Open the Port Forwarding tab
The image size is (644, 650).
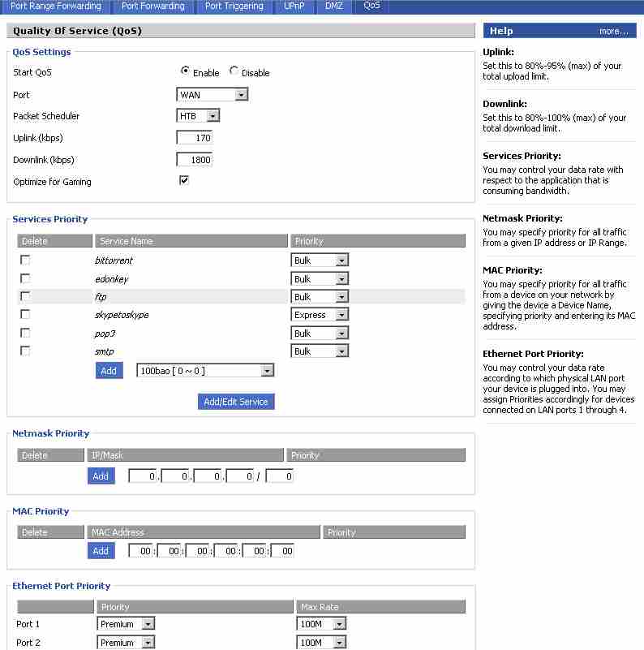[x=153, y=6]
